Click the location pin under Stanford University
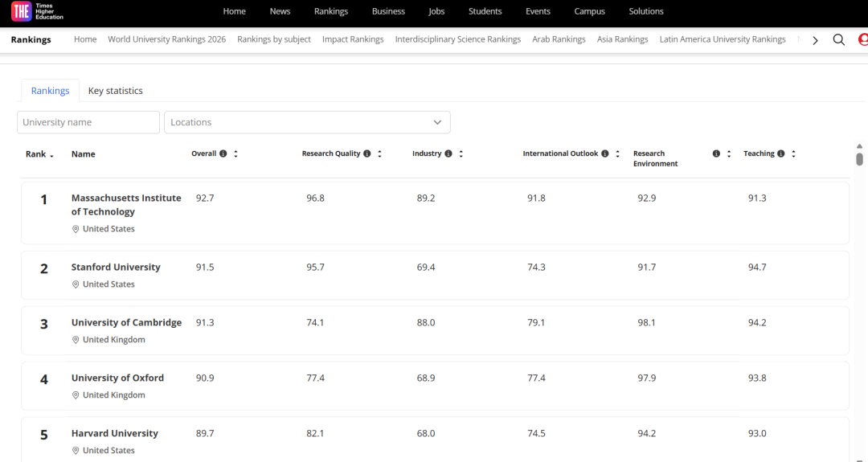 click(76, 284)
